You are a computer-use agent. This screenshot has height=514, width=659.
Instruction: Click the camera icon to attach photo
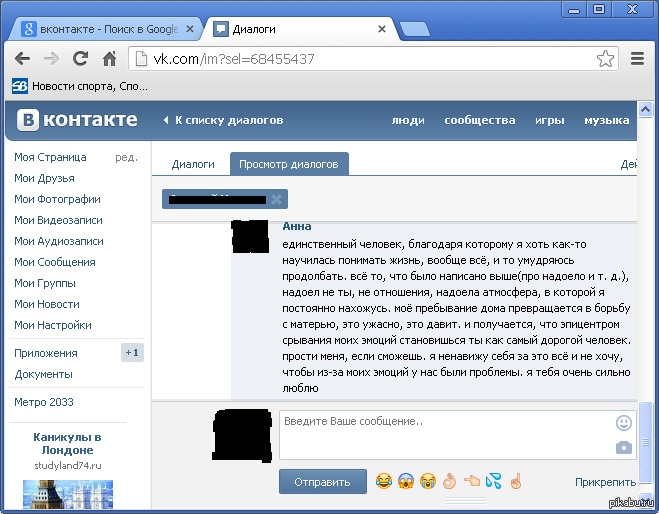[624, 447]
